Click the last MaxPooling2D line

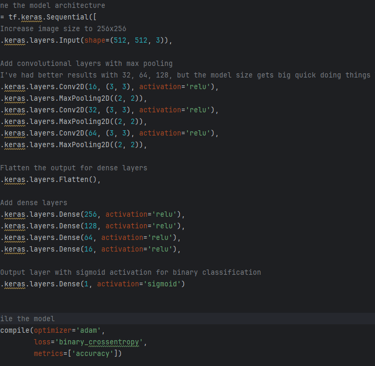[74, 145]
